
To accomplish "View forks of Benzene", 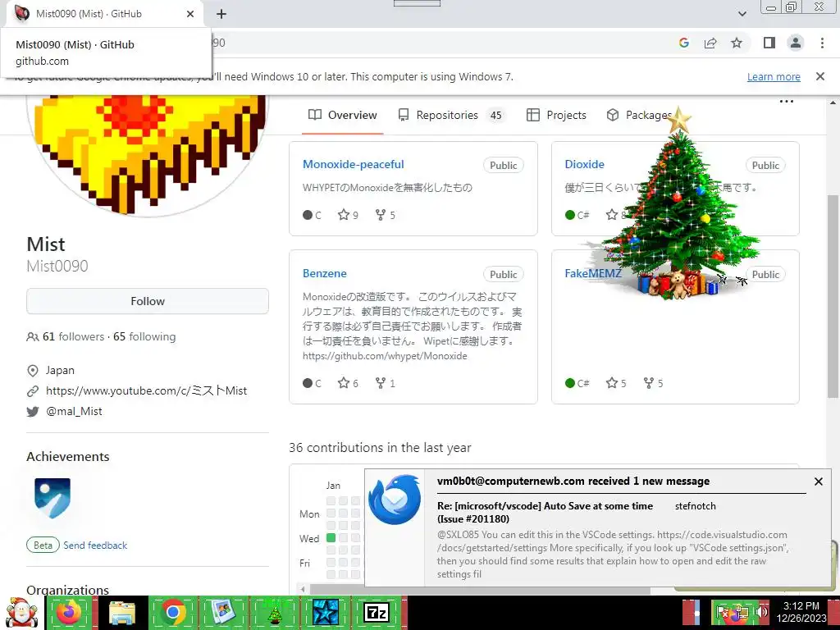I will coord(386,383).
